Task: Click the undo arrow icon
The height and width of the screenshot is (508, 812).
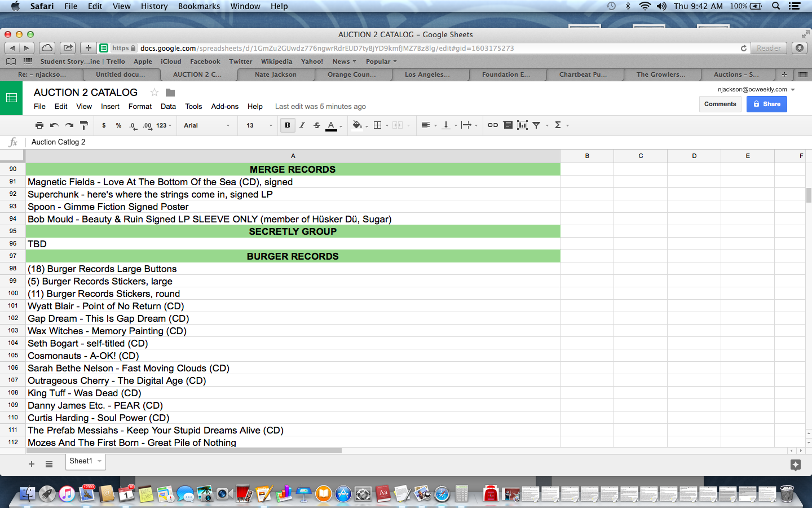Action: [x=54, y=125]
